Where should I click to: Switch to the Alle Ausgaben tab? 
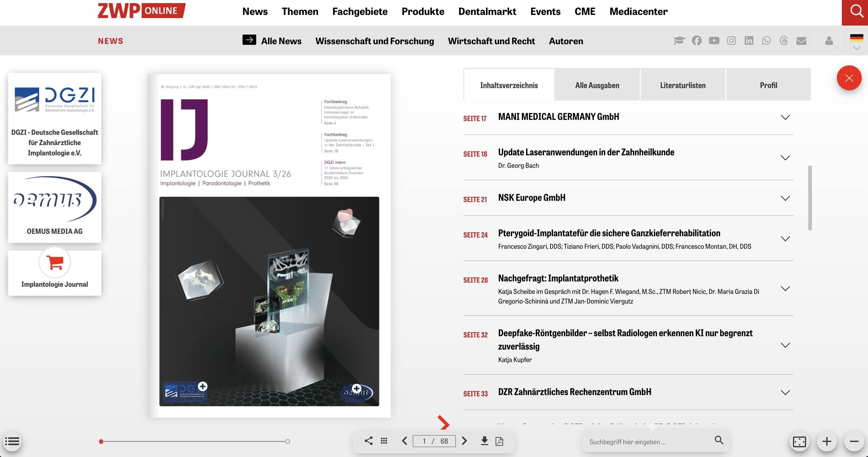(x=597, y=85)
